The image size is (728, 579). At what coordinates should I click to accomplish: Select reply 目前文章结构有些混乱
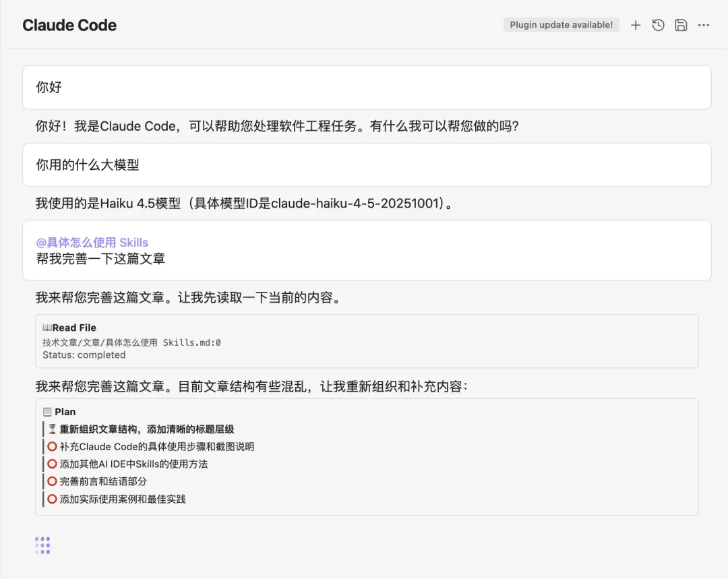251,386
